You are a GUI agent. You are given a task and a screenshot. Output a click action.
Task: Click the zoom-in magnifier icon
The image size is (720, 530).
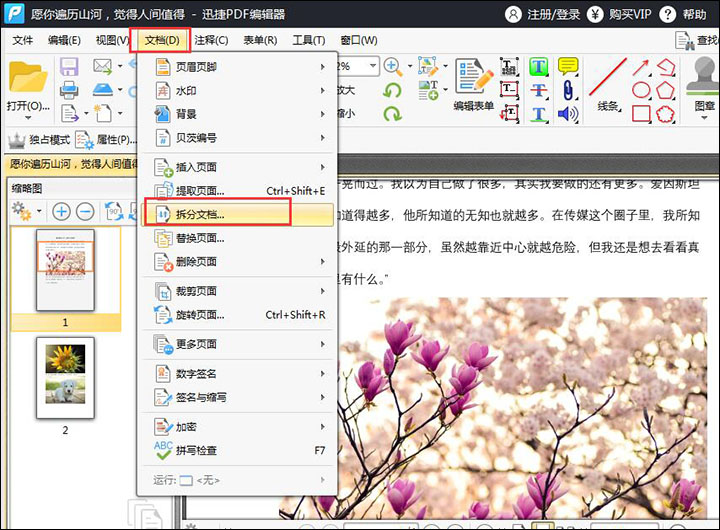pyautogui.click(x=392, y=66)
